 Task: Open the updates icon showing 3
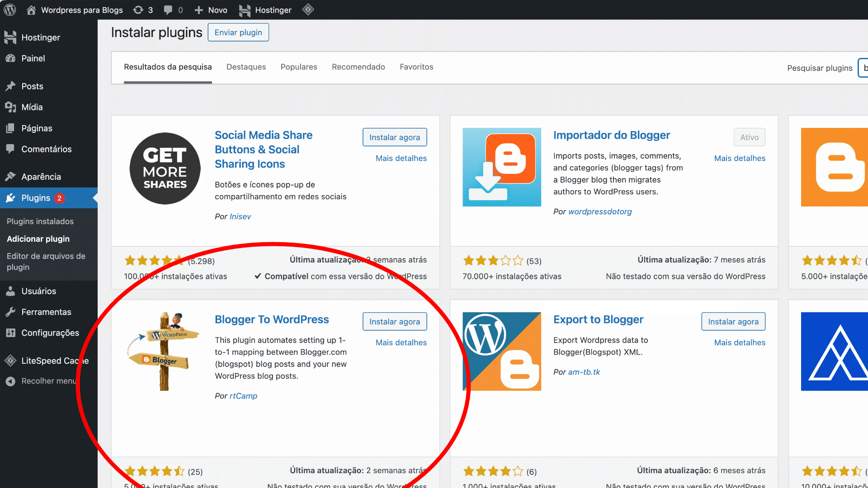point(138,10)
